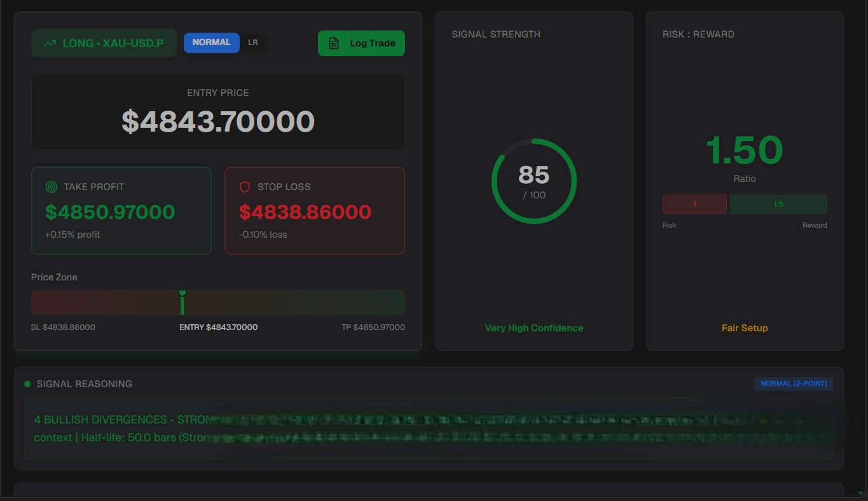Click the shield icon next to Stop Loss
This screenshot has height=501, width=868.
[x=245, y=187]
